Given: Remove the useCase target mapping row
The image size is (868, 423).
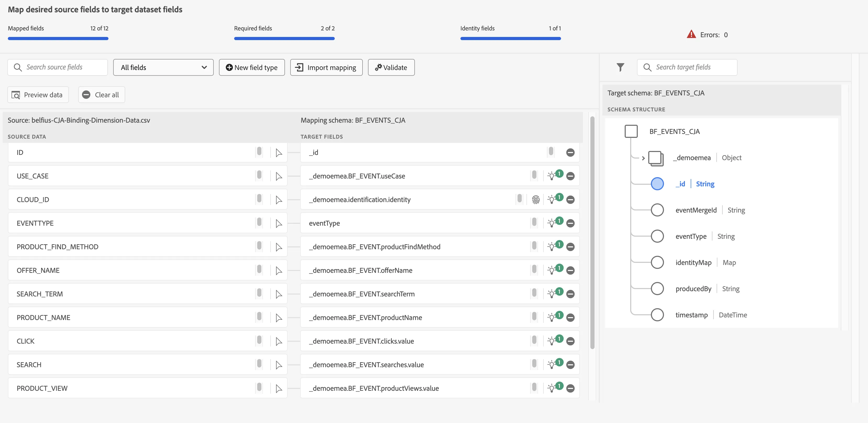Looking at the screenshot, I should (x=570, y=176).
